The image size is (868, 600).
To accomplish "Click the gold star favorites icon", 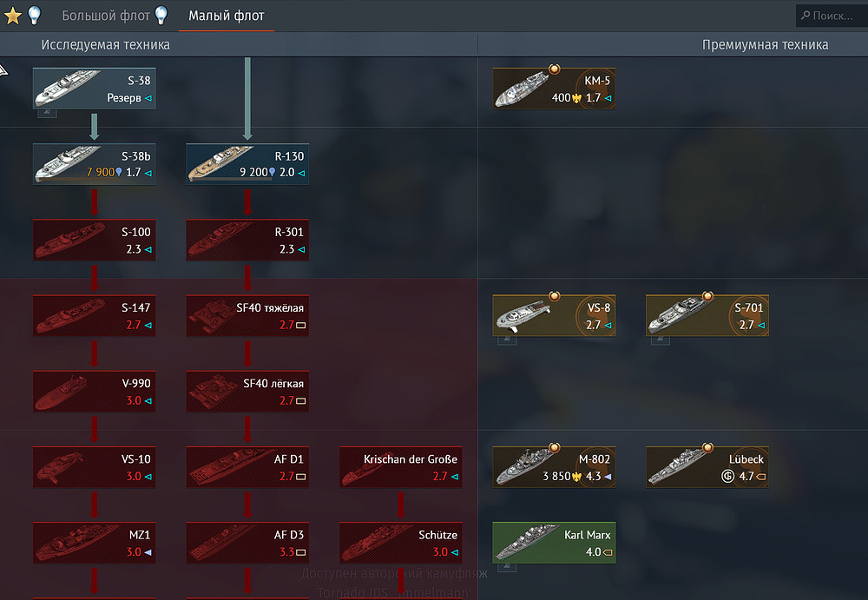I will (13, 16).
